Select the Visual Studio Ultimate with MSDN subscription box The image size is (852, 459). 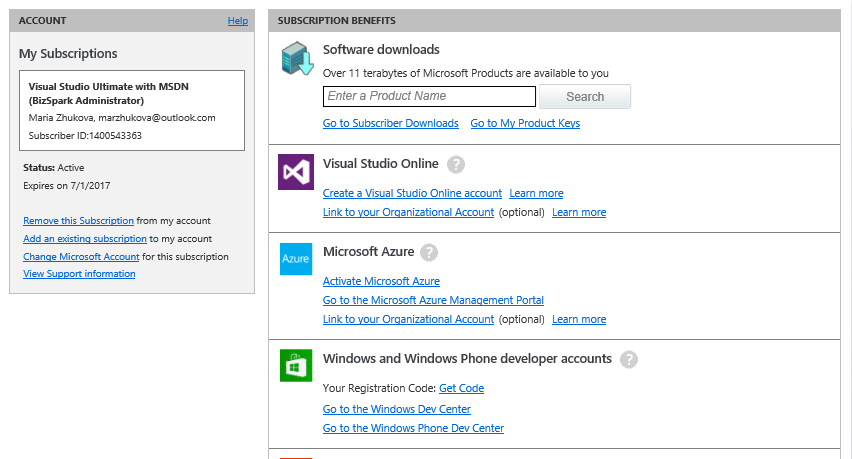pyautogui.click(x=132, y=110)
